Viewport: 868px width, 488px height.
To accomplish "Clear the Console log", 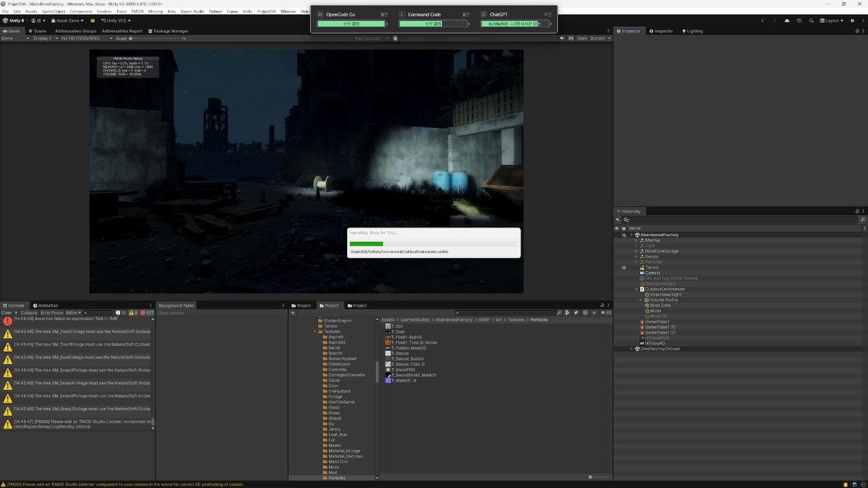I will click(6, 312).
